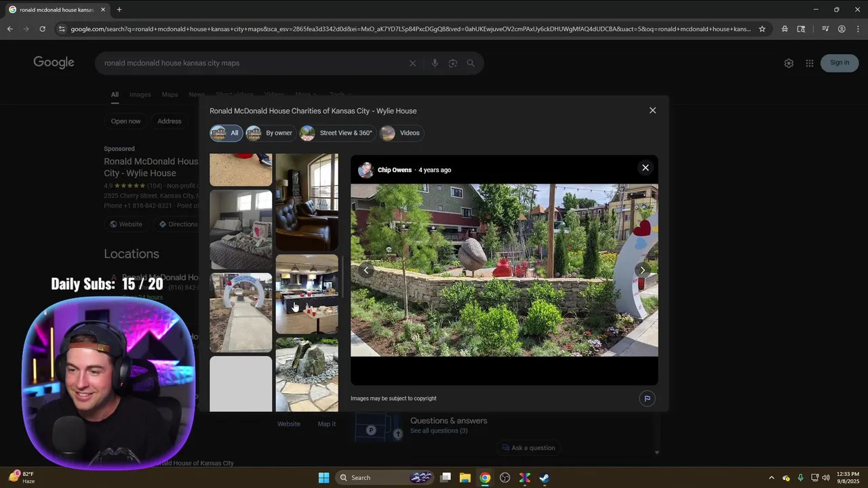This screenshot has width=868, height=488.
Task: Click the Website link below gallery
Action: (x=289, y=424)
